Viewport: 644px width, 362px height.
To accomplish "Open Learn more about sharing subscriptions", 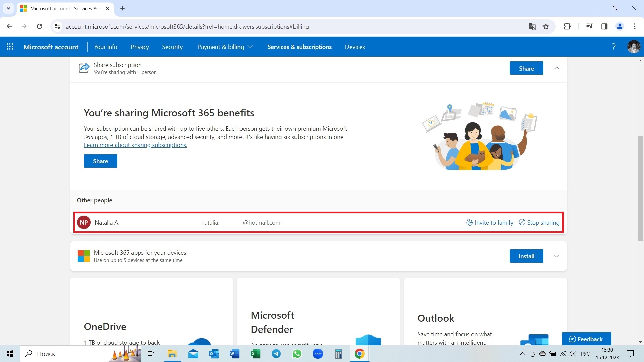I will pos(136,145).
